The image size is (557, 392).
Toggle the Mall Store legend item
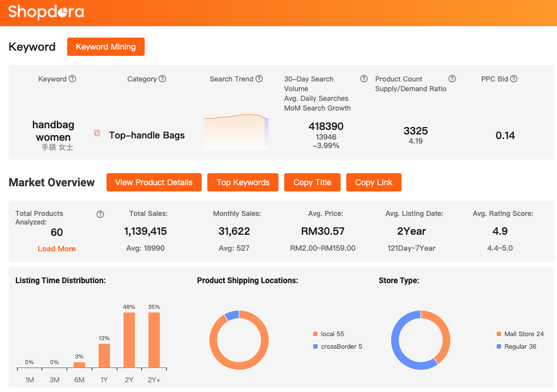520,334
